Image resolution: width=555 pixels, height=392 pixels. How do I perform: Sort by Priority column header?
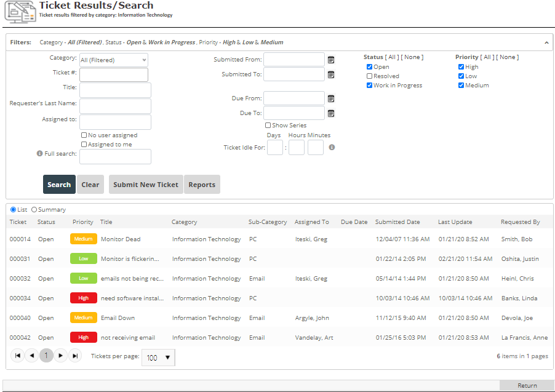pyautogui.click(x=83, y=222)
